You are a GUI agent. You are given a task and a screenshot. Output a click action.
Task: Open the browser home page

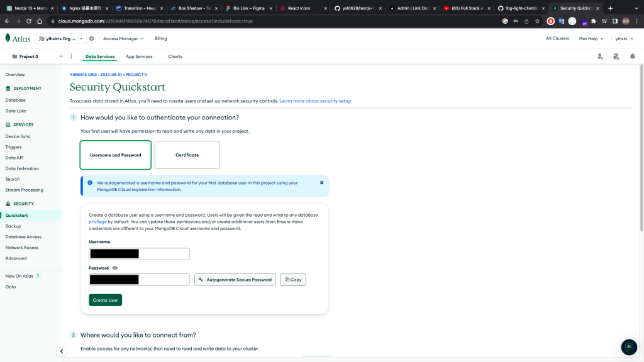[40, 21]
